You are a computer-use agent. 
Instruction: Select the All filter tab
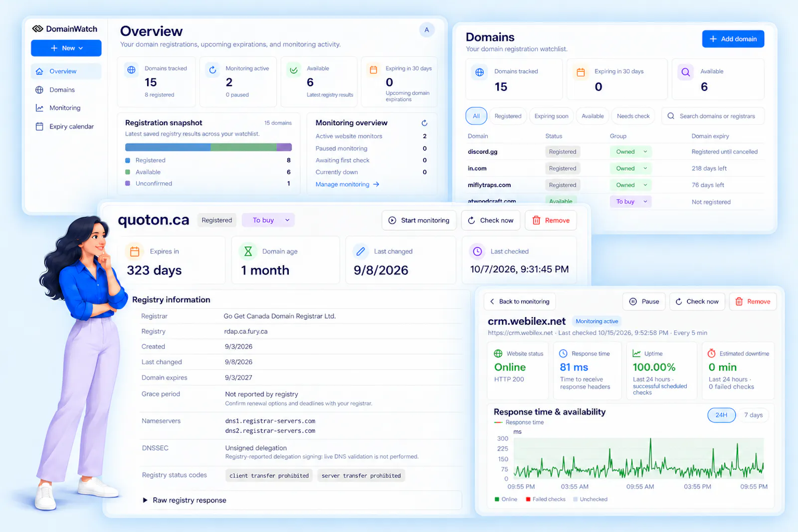(x=476, y=116)
